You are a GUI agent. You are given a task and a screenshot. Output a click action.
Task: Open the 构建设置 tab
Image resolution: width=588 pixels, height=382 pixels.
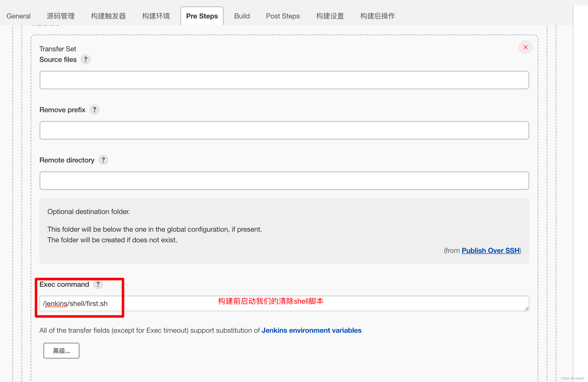[x=330, y=16]
